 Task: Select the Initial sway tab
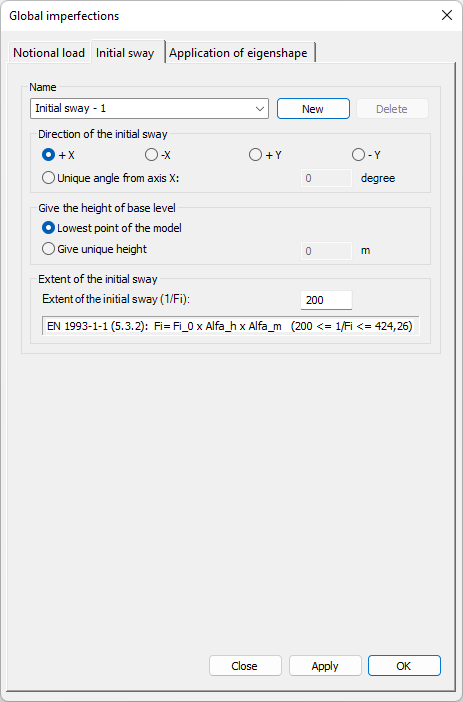125,53
